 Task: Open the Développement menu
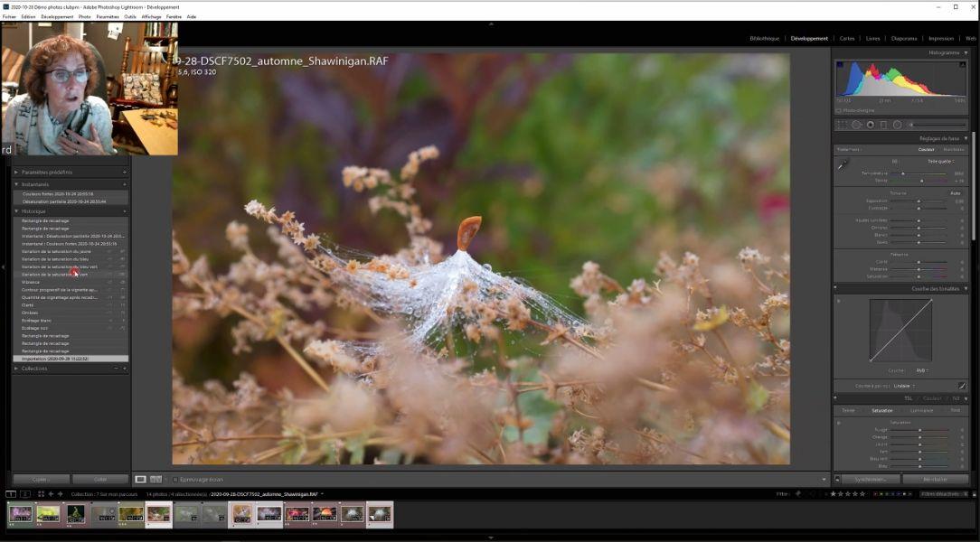pos(57,16)
